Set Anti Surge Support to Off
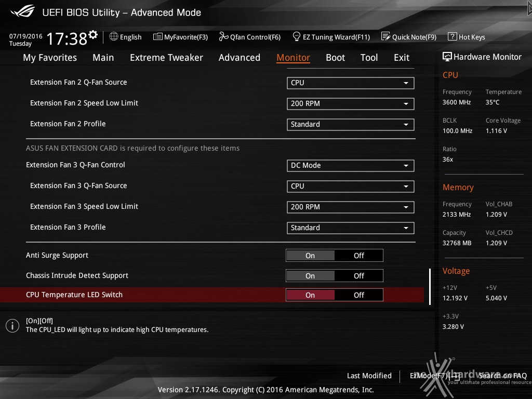Image resolution: width=532 pixels, height=399 pixels. tap(358, 256)
